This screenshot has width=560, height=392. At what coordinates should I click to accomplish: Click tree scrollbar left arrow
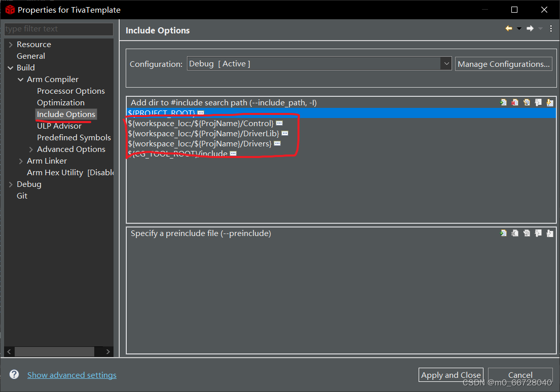[x=9, y=351]
